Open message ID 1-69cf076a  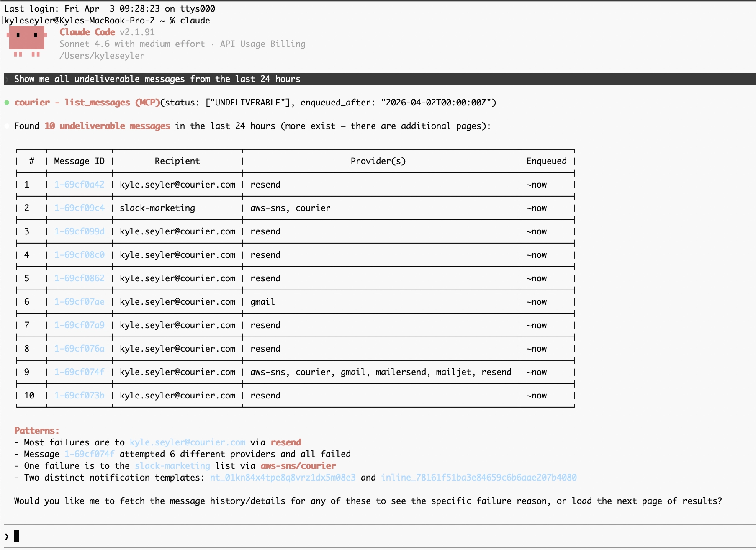pos(79,348)
